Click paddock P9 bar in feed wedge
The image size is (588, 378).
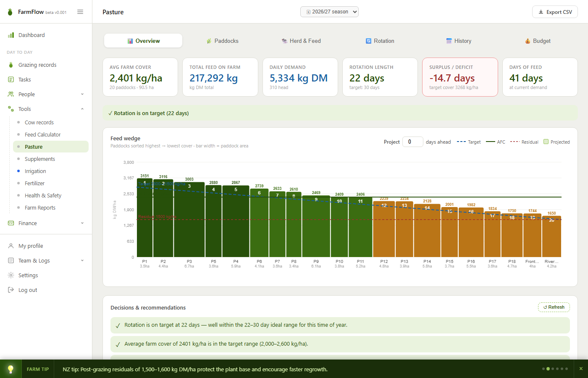[316, 226]
